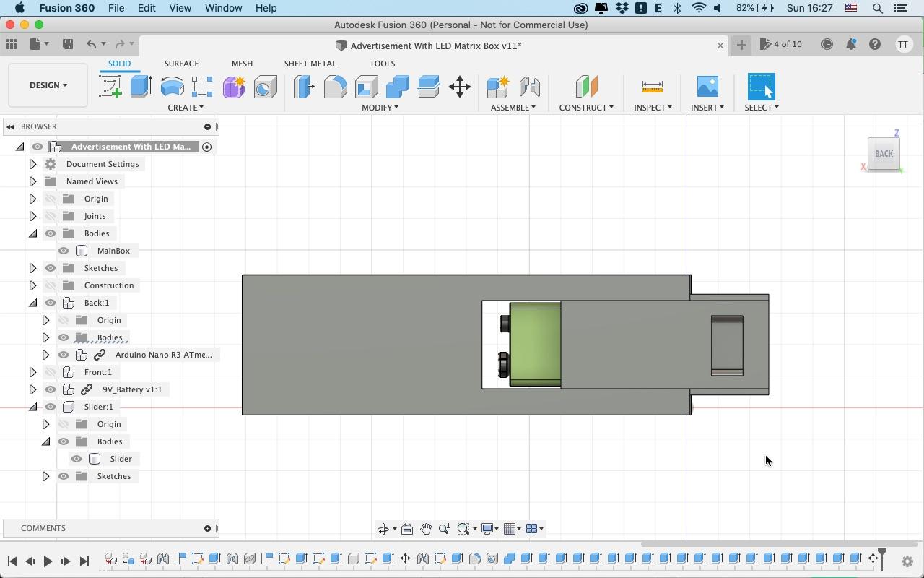Select the Create Form tool icon
This screenshot has height=578, width=924.
point(234,87)
